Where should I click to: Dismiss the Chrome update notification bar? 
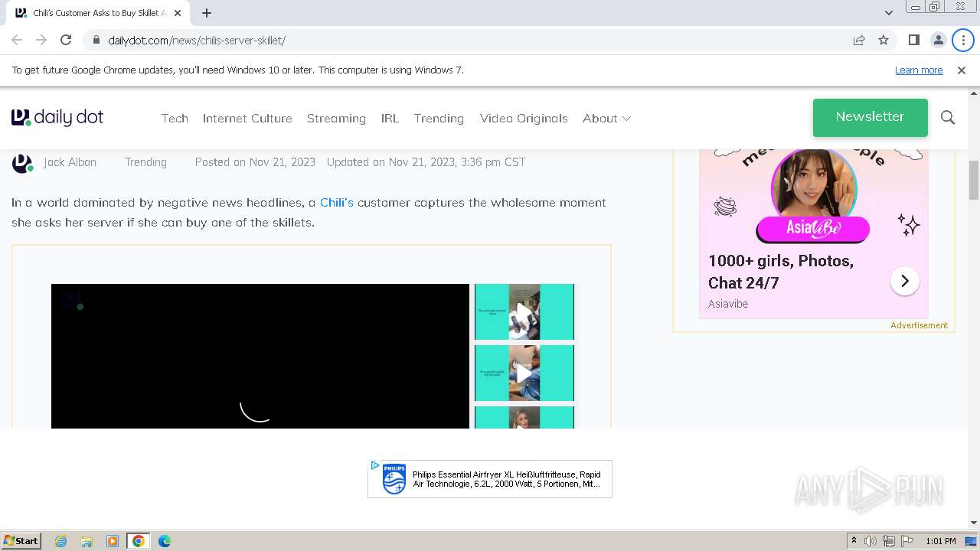[962, 70]
